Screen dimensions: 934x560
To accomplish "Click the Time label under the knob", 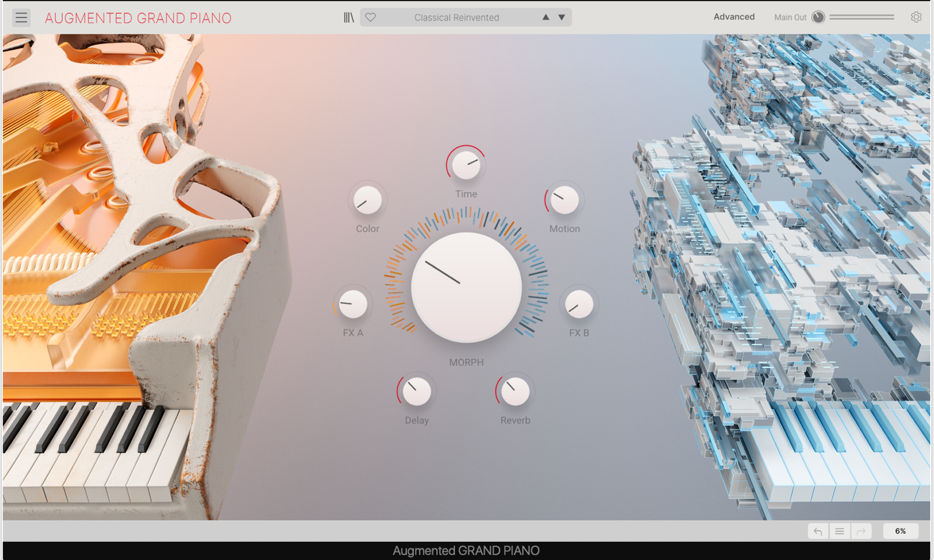I will click(466, 194).
